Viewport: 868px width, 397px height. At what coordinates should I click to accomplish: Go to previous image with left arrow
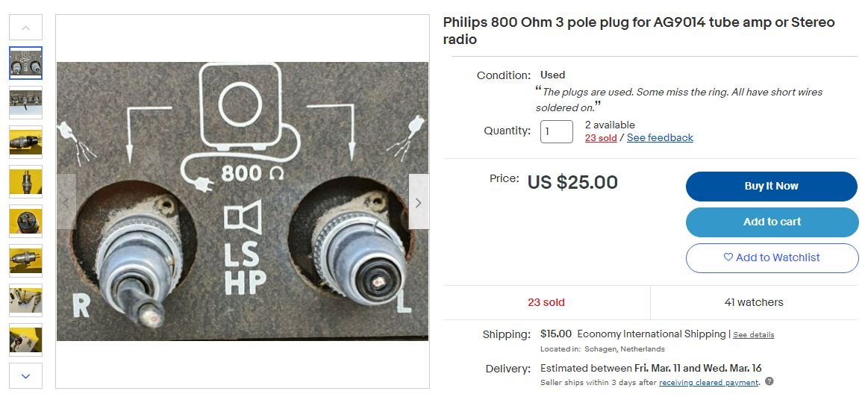[66, 202]
